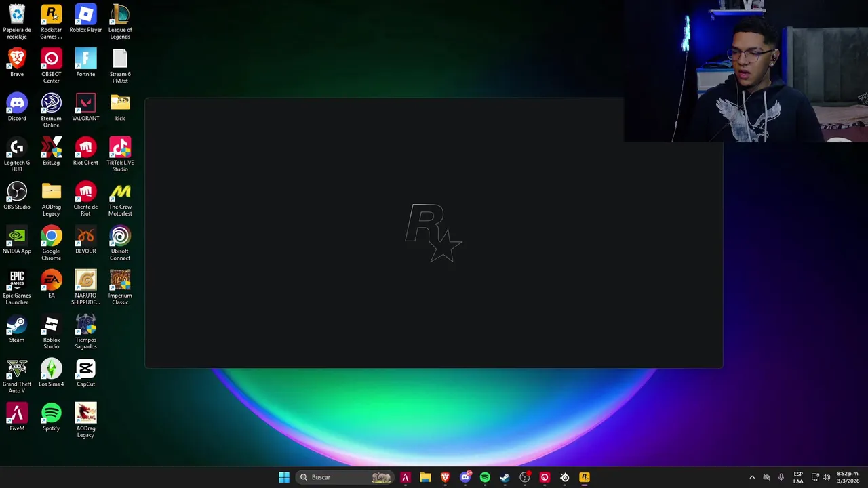Click the Rockstar logo in the launcher splash
The image size is (868, 488).
click(434, 232)
